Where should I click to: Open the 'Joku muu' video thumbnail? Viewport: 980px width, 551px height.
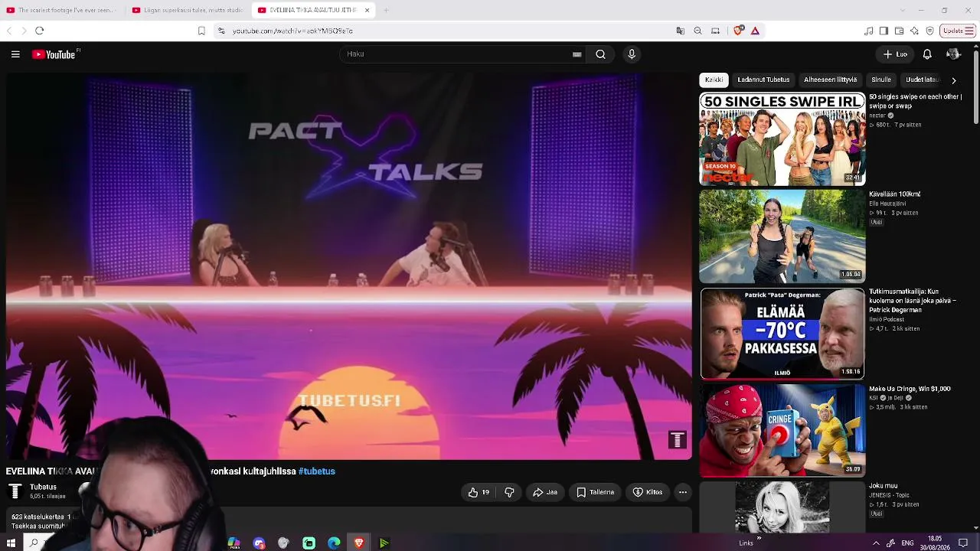(x=782, y=507)
